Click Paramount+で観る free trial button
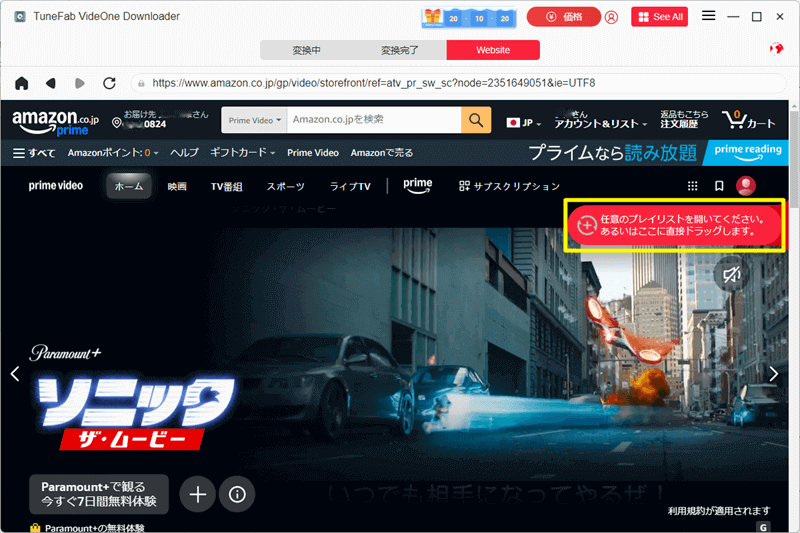Screen dimensions: 800x533 click(99, 494)
